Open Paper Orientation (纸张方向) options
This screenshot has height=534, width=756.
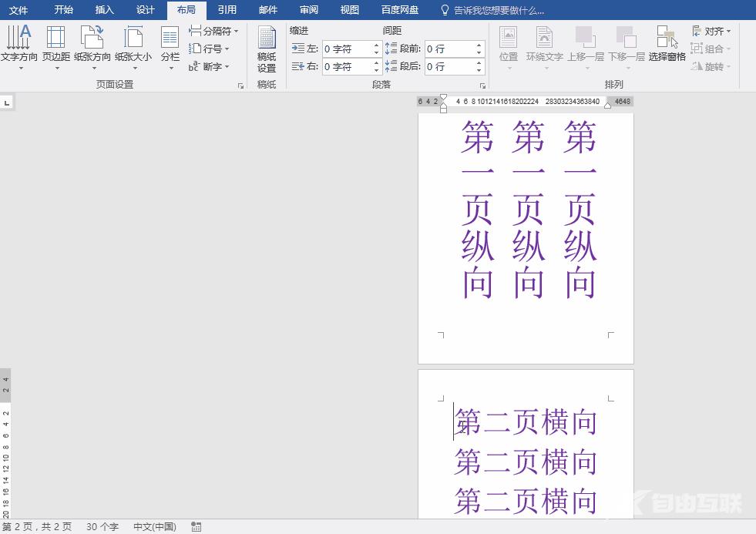[92, 45]
